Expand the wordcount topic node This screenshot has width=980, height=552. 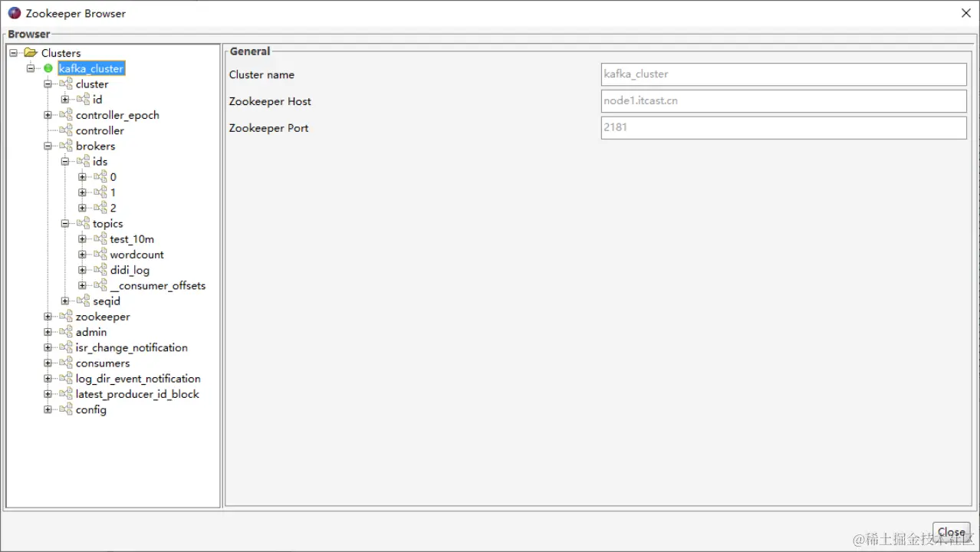(x=82, y=255)
